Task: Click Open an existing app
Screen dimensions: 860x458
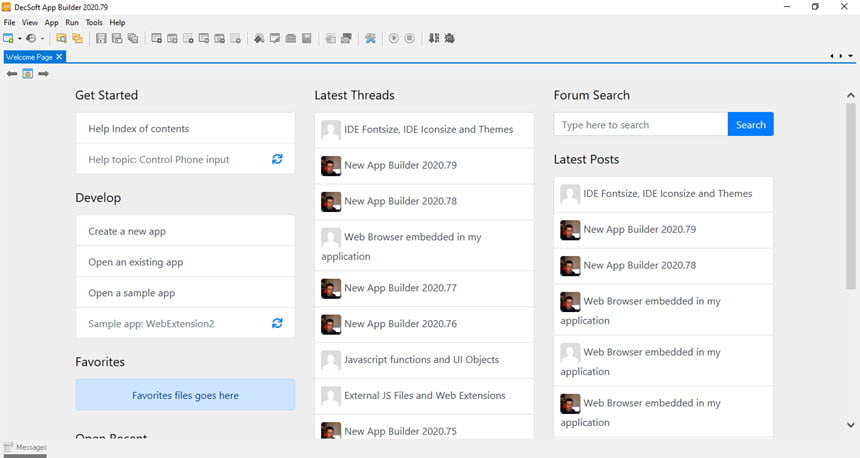Action: click(185, 262)
